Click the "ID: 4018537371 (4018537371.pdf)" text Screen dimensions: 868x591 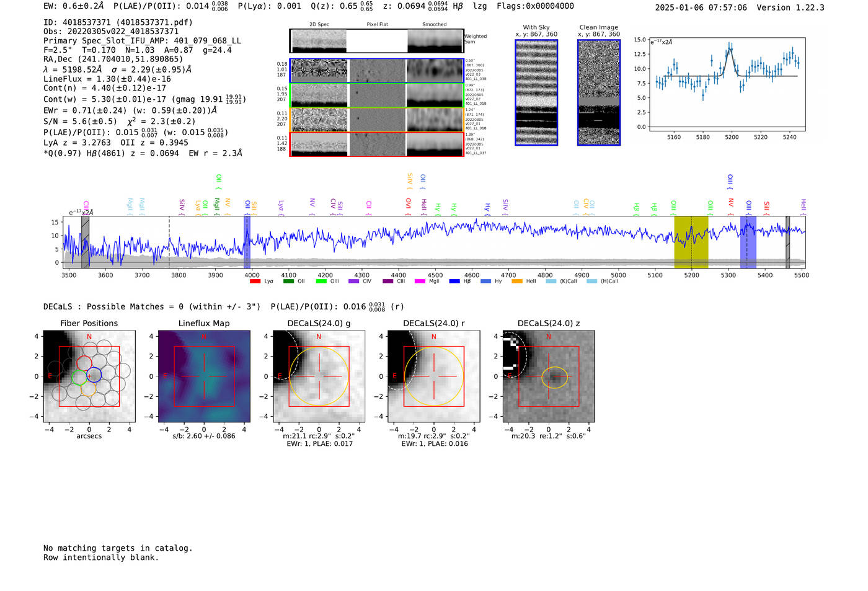click(x=118, y=22)
